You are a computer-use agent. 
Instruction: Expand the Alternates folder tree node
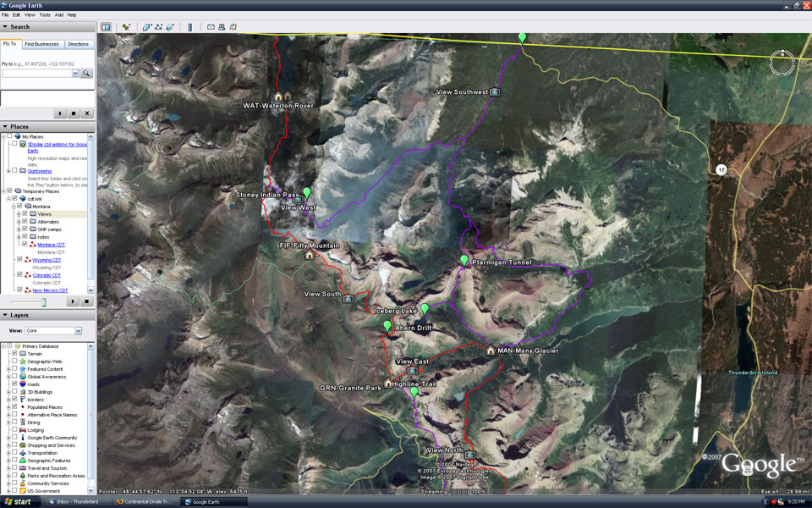pos(19,221)
